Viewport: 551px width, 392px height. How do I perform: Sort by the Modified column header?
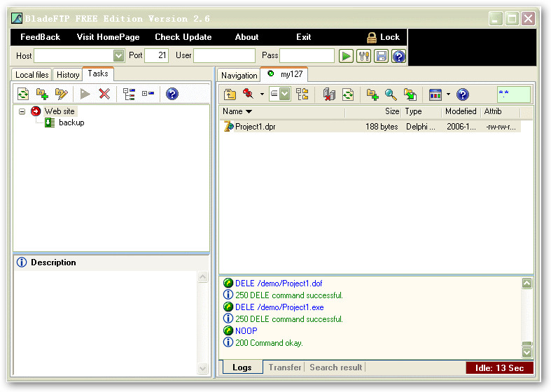click(x=461, y=112)
